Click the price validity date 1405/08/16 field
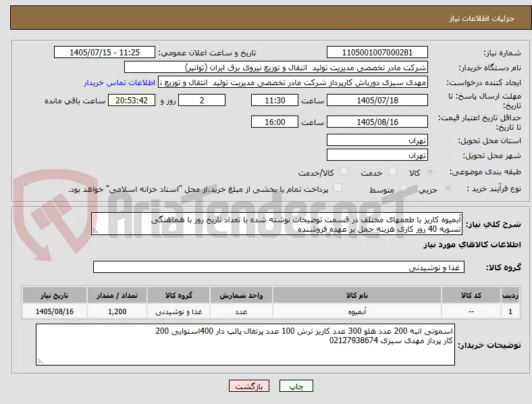 tap(377, 122)
